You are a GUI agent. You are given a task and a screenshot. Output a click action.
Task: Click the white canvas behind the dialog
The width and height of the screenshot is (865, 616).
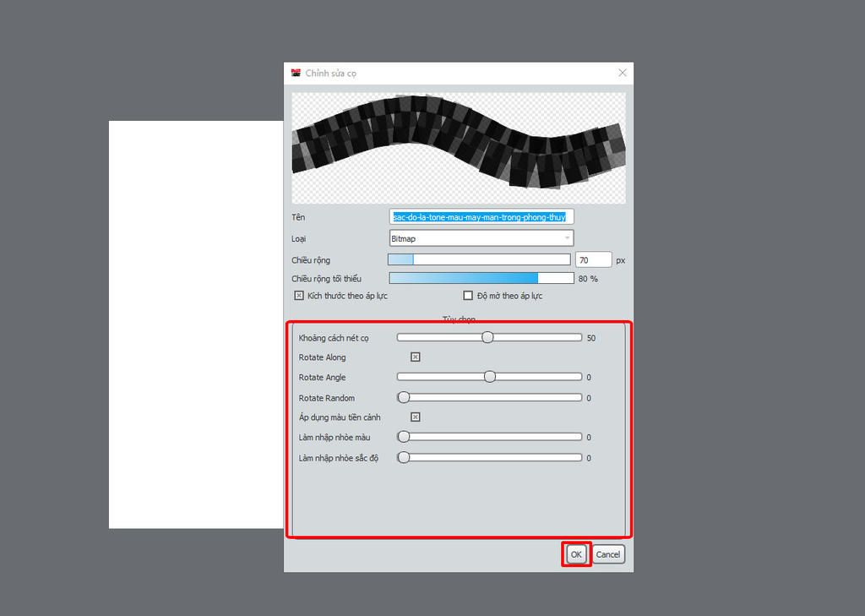coord(195,324)
